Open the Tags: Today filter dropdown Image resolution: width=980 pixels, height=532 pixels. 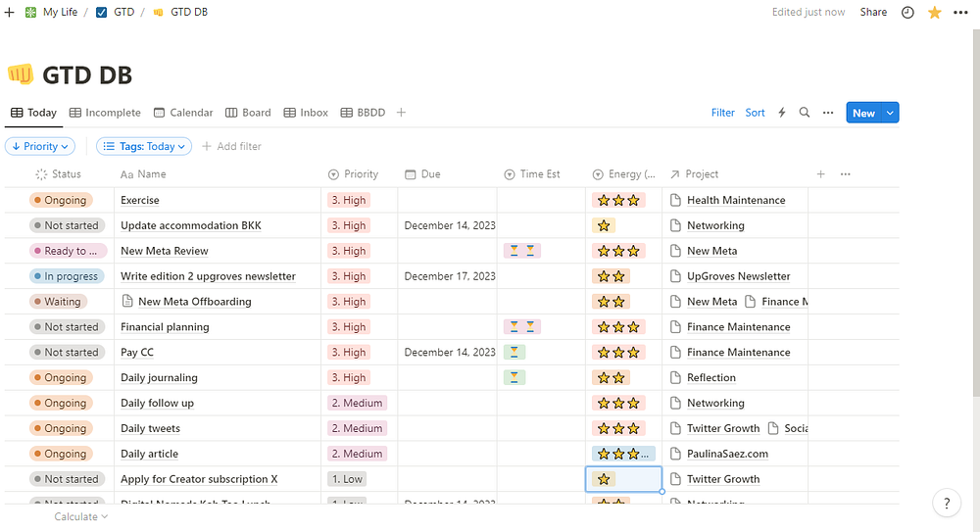coord(144,146)
